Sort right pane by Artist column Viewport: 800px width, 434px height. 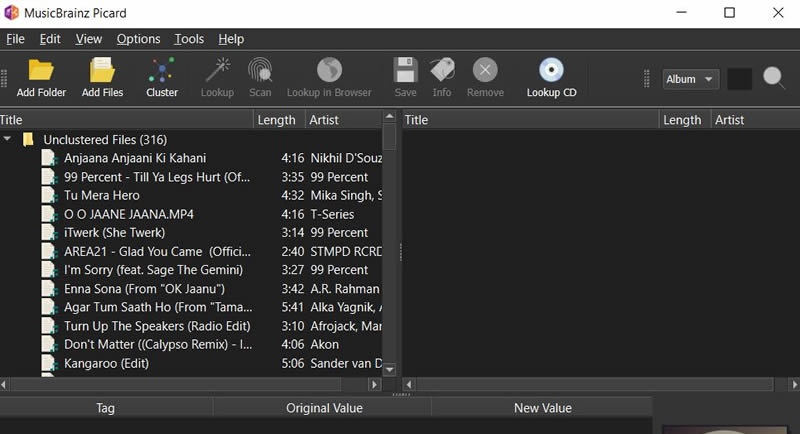tap(756, 120)
